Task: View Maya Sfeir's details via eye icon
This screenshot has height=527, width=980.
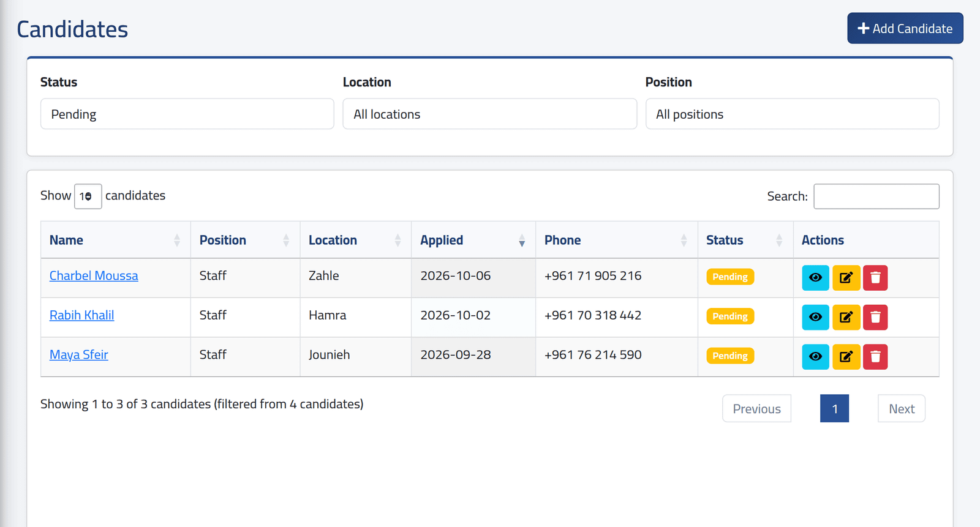Action: (x=815, y=356)
